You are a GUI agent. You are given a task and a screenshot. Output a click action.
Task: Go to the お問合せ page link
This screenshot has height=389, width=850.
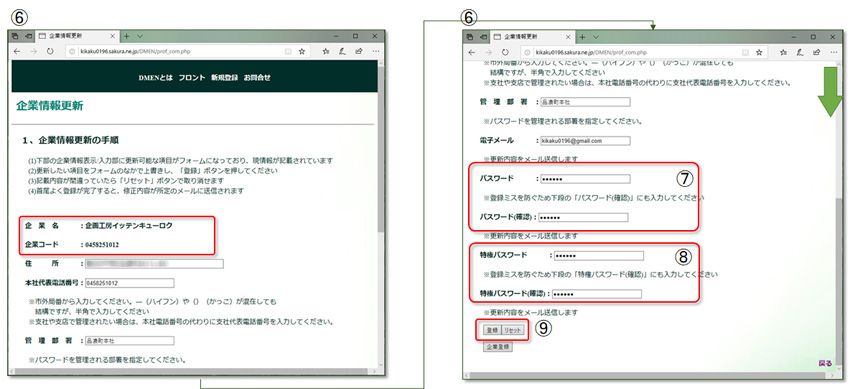(257, 77)
